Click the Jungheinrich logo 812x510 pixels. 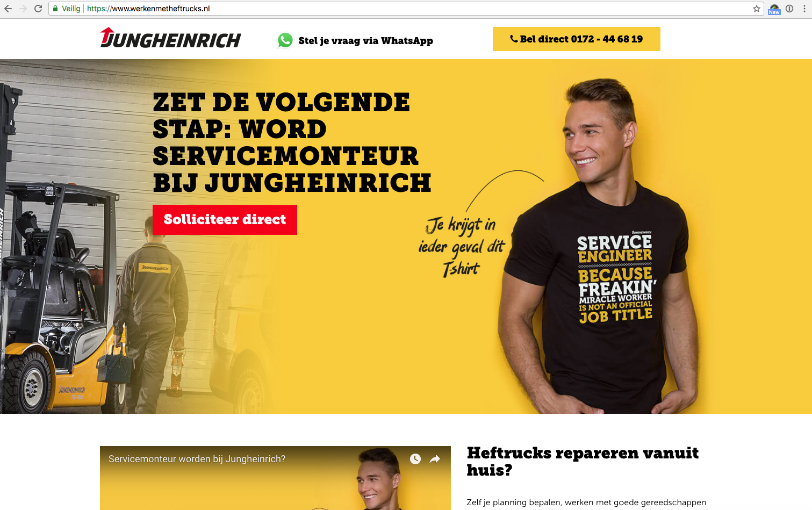click(170, 38)
